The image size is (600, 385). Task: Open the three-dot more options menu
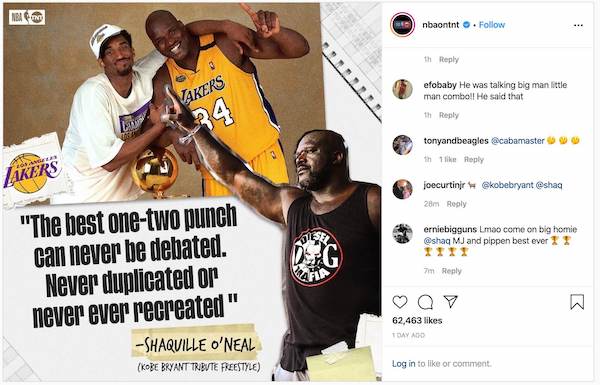[578, 25]
